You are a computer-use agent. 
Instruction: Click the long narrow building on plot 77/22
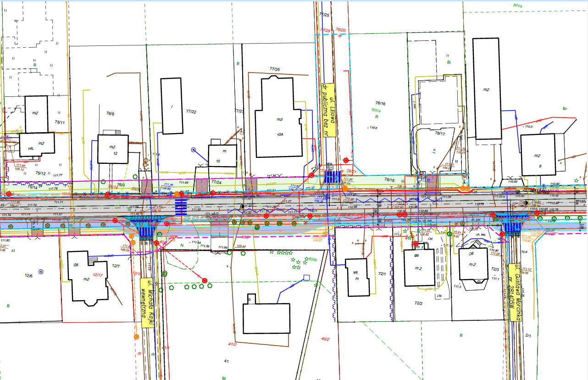click(x=171, y=106)
